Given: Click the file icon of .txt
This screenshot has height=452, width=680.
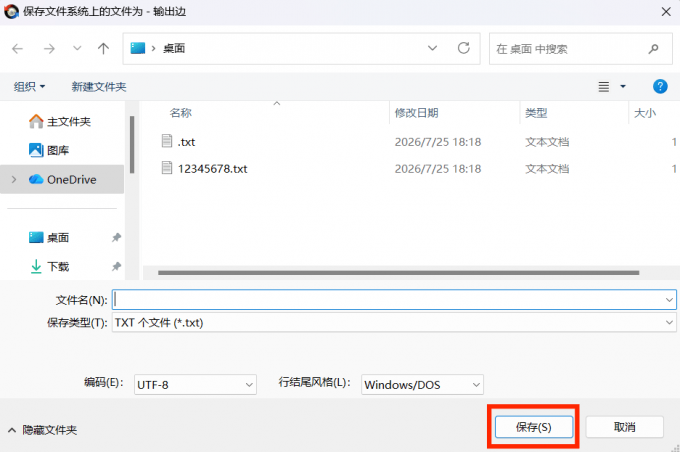Looking at the screenshot, I should pos(167,141).
